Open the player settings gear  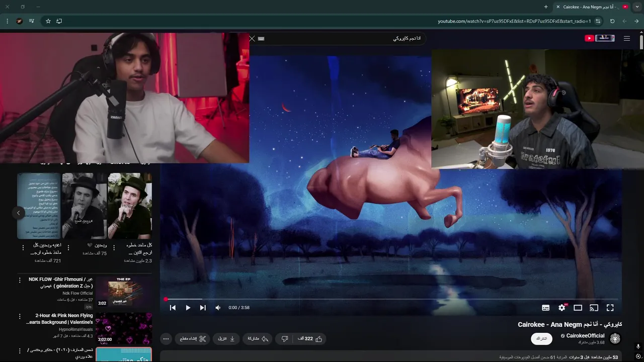click(562, 308)
